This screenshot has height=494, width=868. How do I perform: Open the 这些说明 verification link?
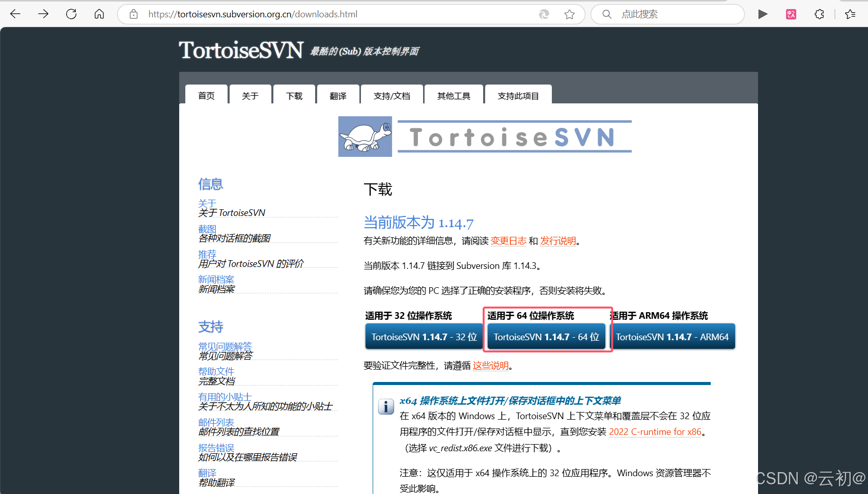click(491, 366)
